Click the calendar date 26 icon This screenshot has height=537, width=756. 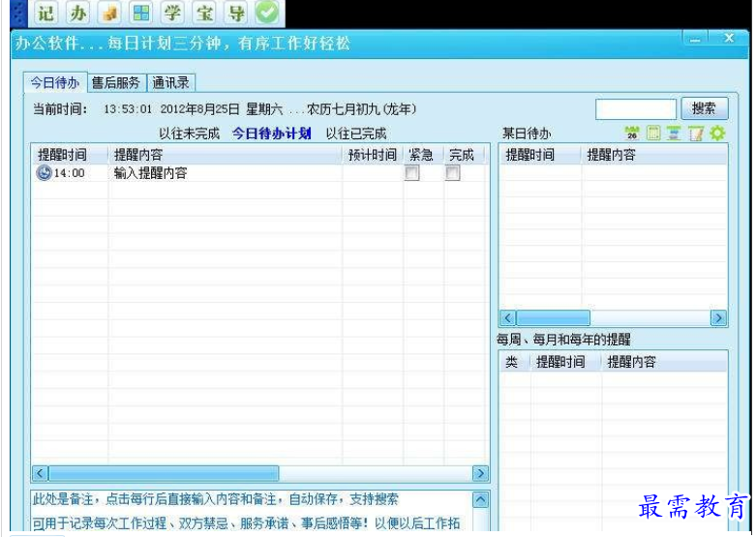[631, 134]
